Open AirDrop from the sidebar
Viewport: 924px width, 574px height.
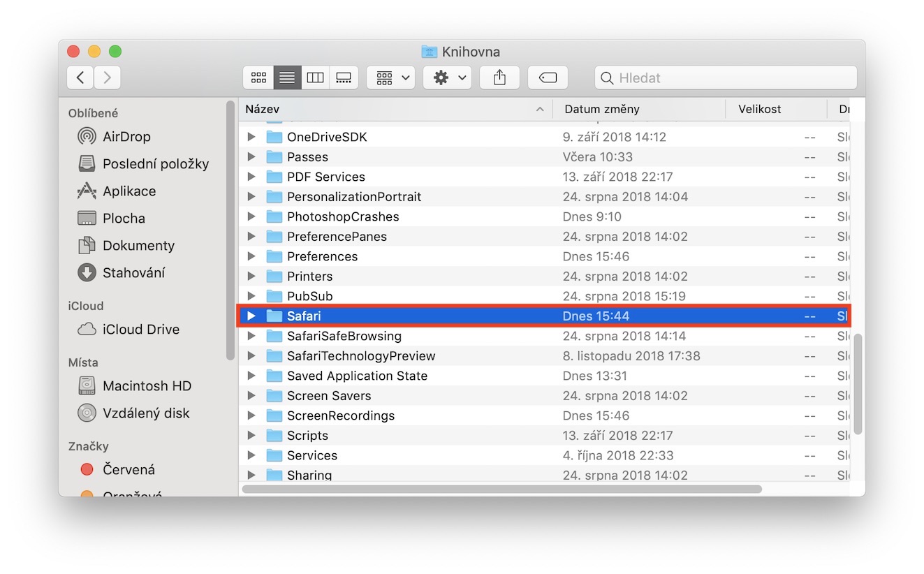coord(126,137)
